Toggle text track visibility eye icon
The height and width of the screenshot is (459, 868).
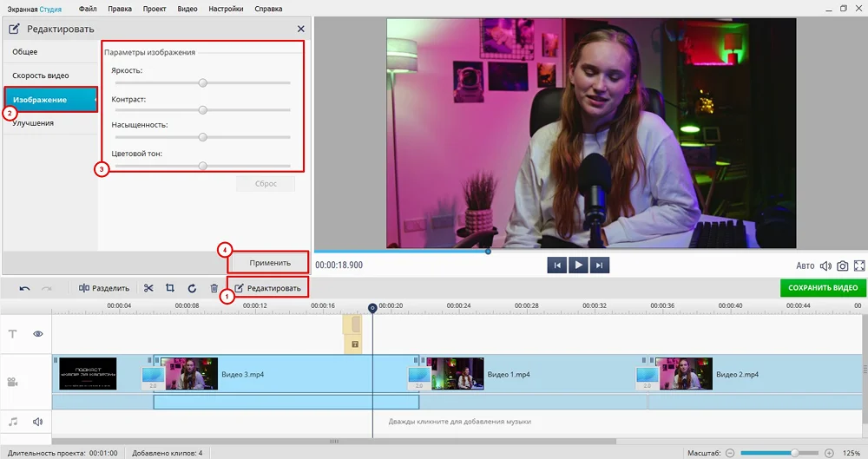click(x=38, y=333)
